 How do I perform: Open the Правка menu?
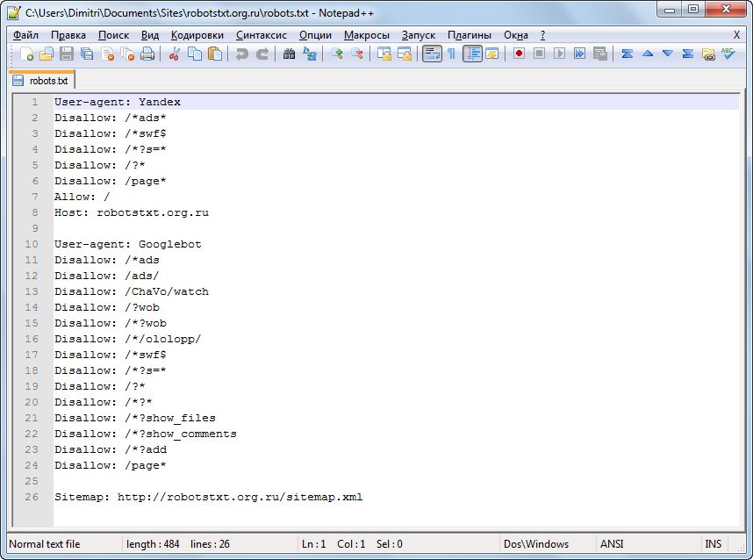click(68, 35)
